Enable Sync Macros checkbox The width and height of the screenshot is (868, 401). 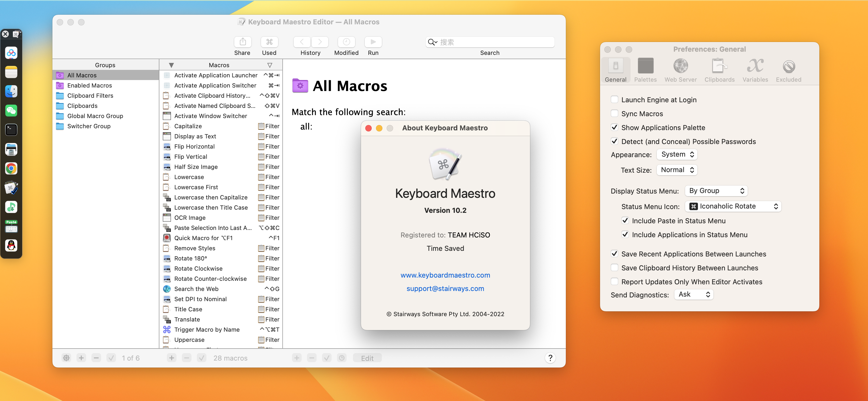(614, 113)
